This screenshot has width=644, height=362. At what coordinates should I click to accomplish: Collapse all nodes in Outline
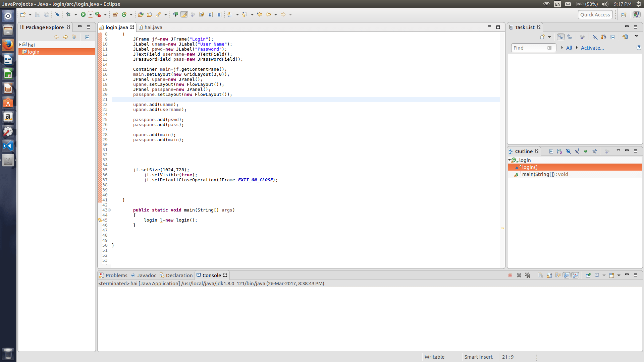click(550, 152)
